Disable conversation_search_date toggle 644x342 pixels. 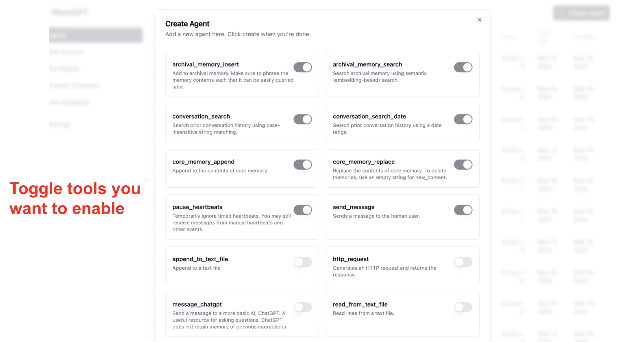click(463, 120)
